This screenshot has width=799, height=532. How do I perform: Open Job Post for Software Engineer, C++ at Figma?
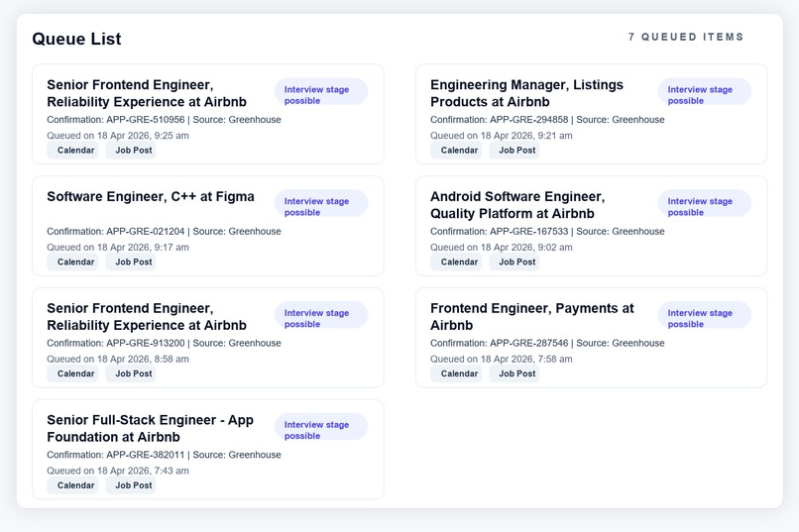tap(131, 262)
